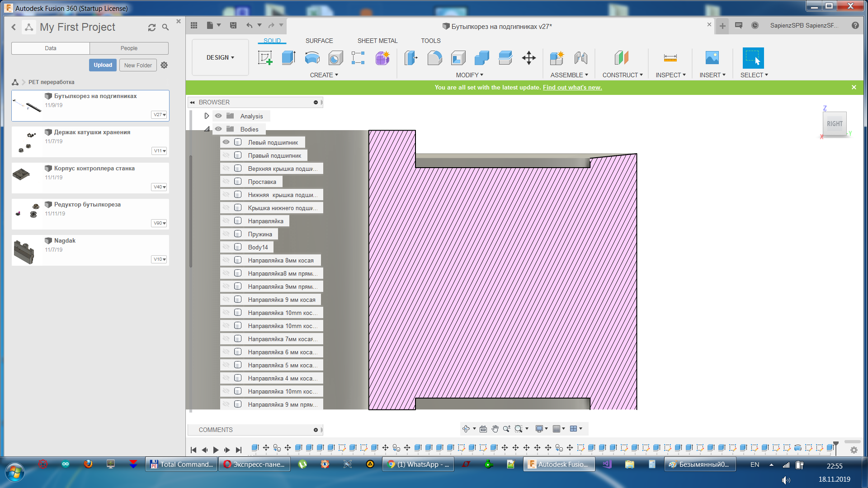
Task: Show the Пружина body via eye icon
Action: pos(226,234)
